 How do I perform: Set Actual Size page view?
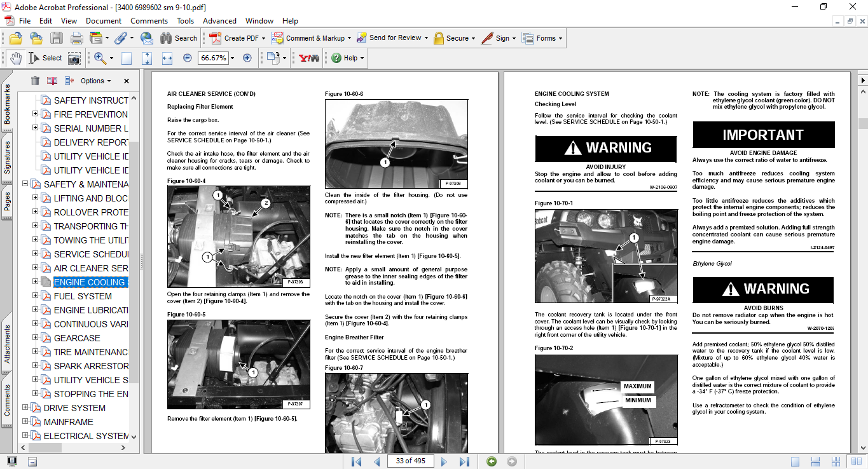point(127,58)
